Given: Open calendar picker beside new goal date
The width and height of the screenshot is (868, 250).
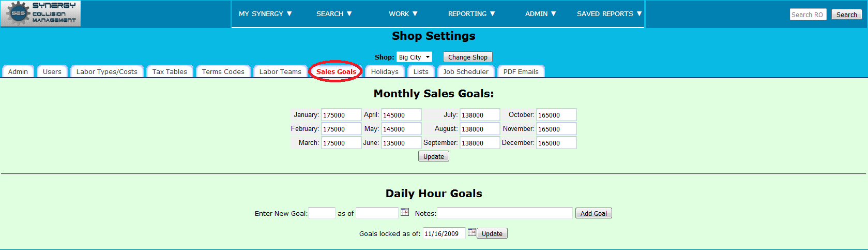Looking at the screenshot, I should coord(405,212).
